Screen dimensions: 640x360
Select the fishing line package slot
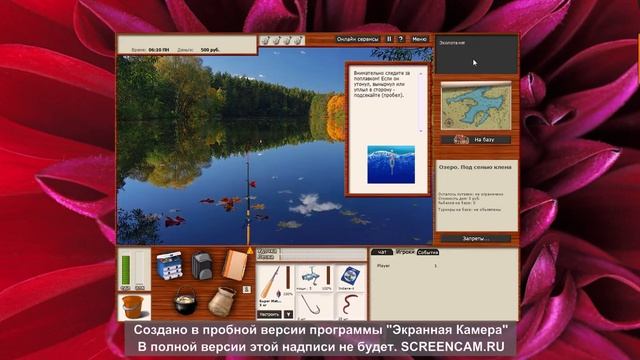click(x=350, y=278)
